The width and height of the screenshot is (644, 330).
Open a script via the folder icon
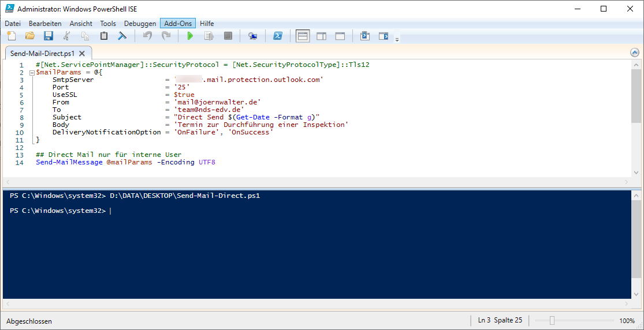(30, 36)
